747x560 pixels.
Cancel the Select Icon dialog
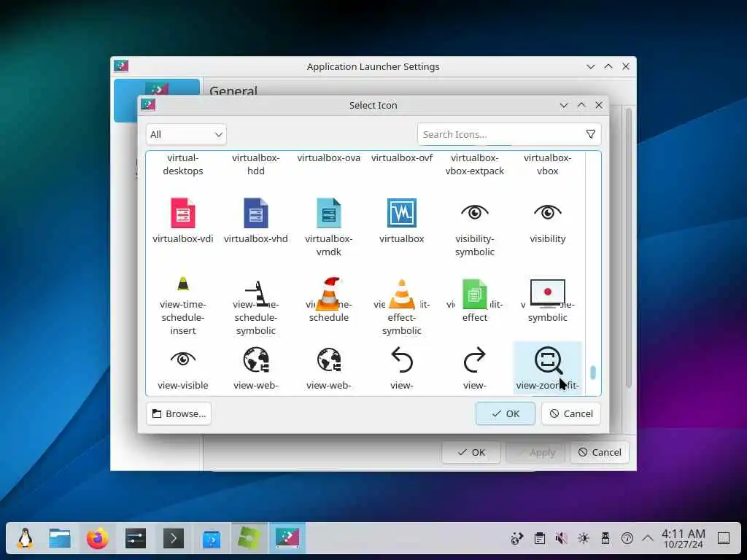(570, 413)
